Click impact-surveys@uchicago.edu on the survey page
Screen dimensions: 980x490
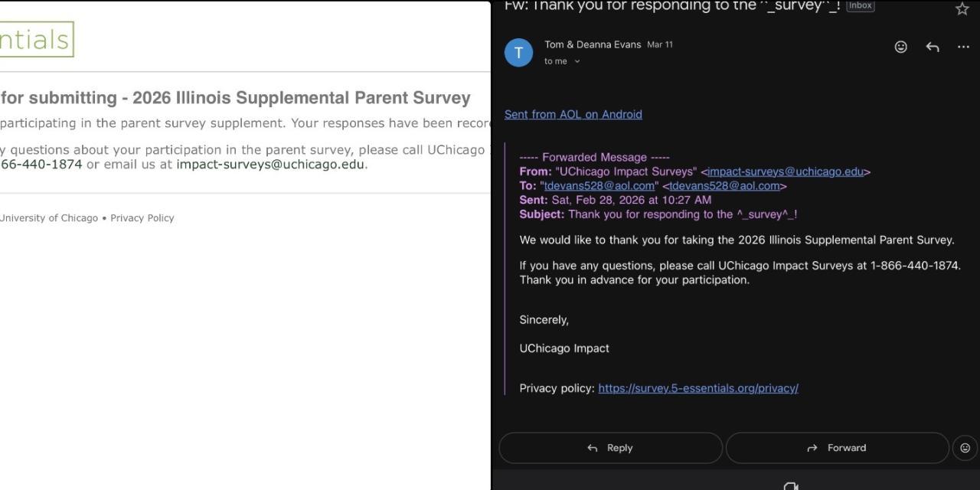[x=270, y=164]
